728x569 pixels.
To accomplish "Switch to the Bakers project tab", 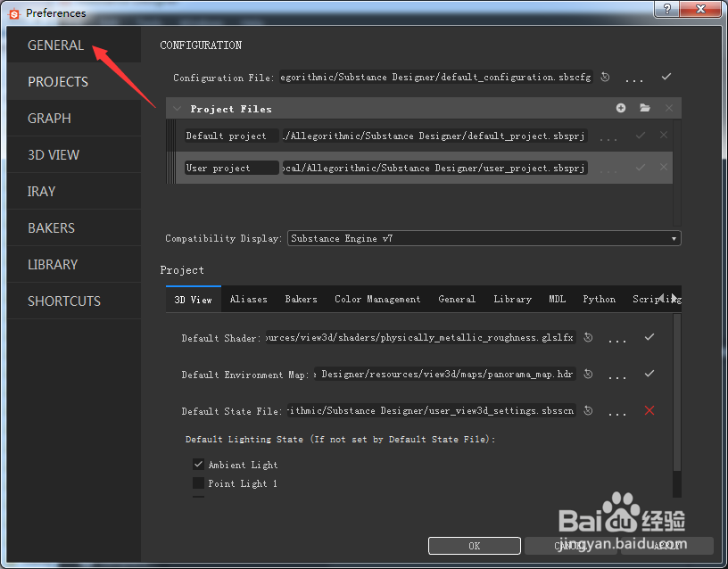I will click(301, 300).
